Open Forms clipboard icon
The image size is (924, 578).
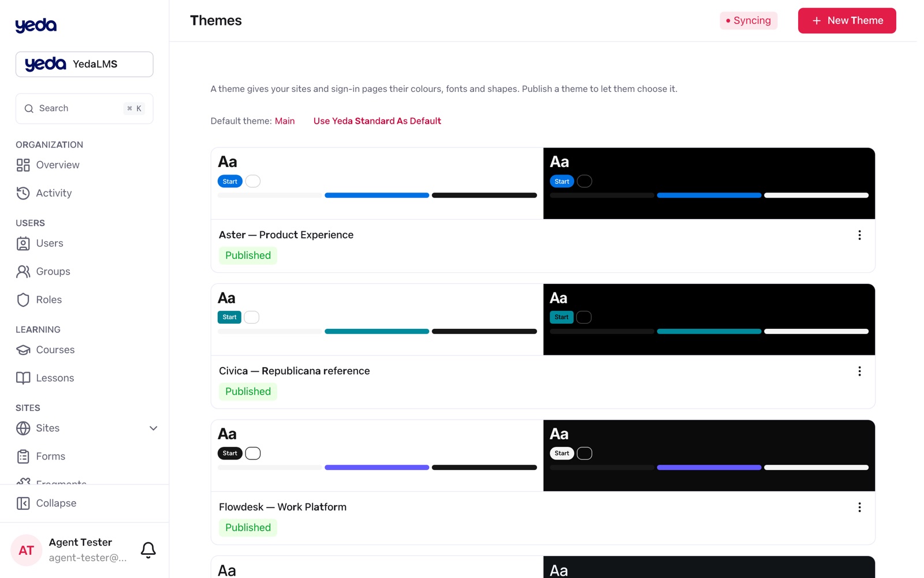coord(23,457)
